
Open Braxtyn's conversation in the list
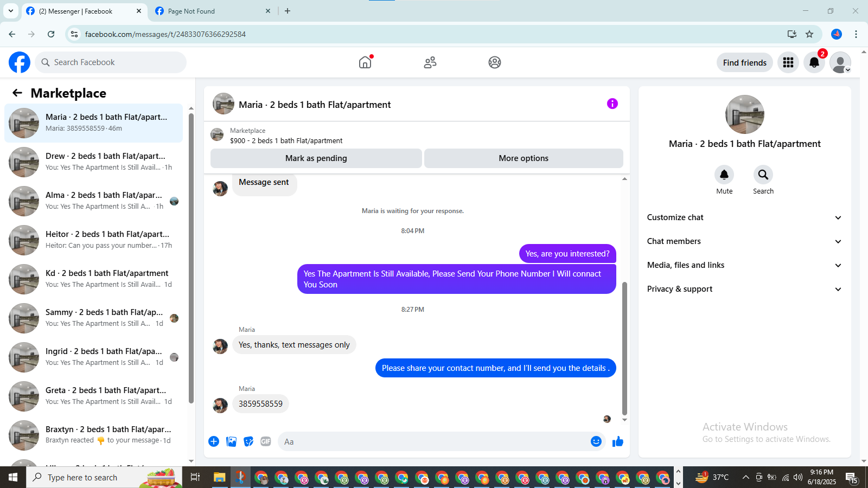[x=93, y=435]
